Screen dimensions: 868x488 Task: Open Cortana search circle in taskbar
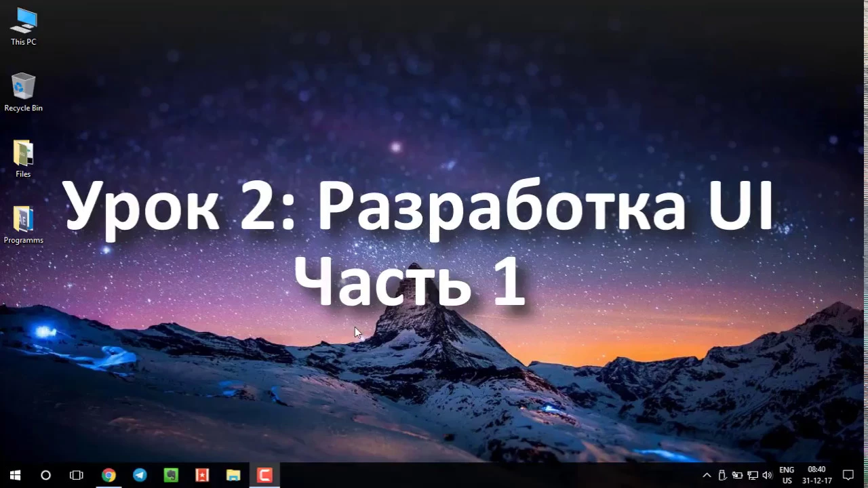tap(45, 475)
